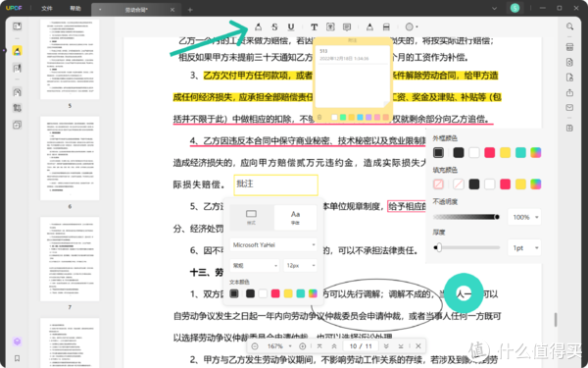Open the rainbow custom fill color under 填充颜色
This screenshot has height=368, width=588.
click(x=536, y=184)
